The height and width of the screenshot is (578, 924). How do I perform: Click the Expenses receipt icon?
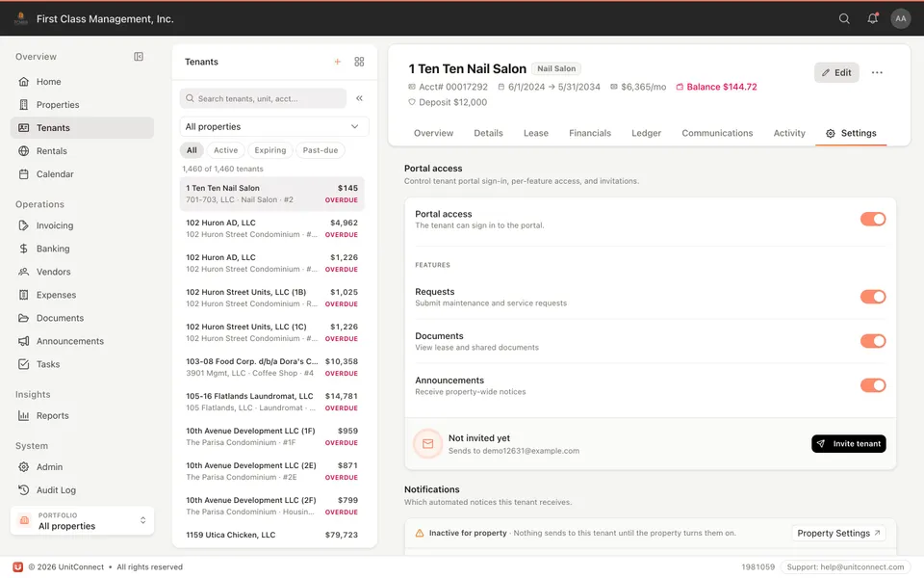23,295
